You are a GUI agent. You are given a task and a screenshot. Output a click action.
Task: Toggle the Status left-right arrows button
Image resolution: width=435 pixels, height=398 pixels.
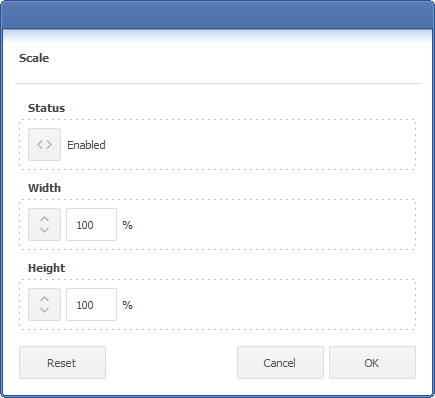coord(44,144)
